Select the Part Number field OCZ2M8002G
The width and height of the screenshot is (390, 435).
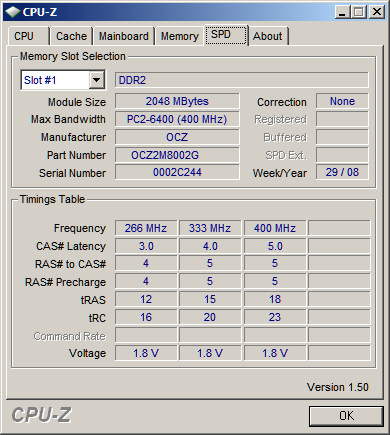(x=177, y=155)
